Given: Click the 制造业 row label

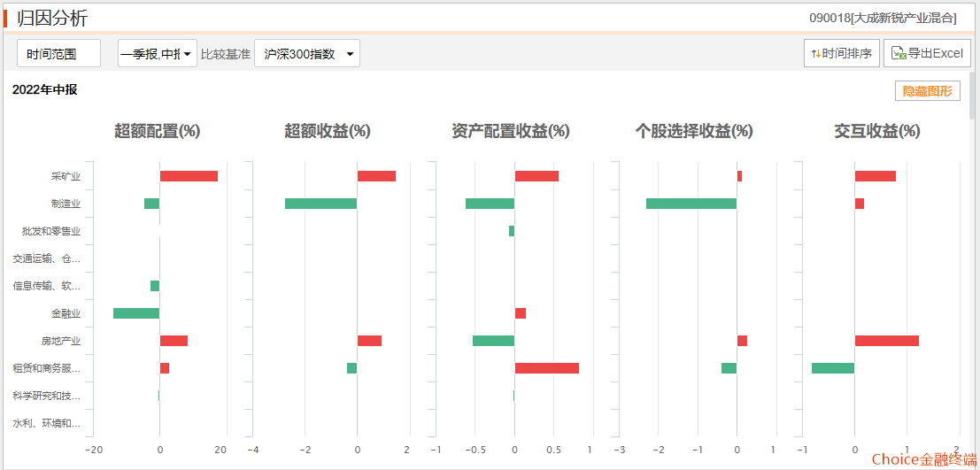Looking at the screenshot, I should (66, 204).
